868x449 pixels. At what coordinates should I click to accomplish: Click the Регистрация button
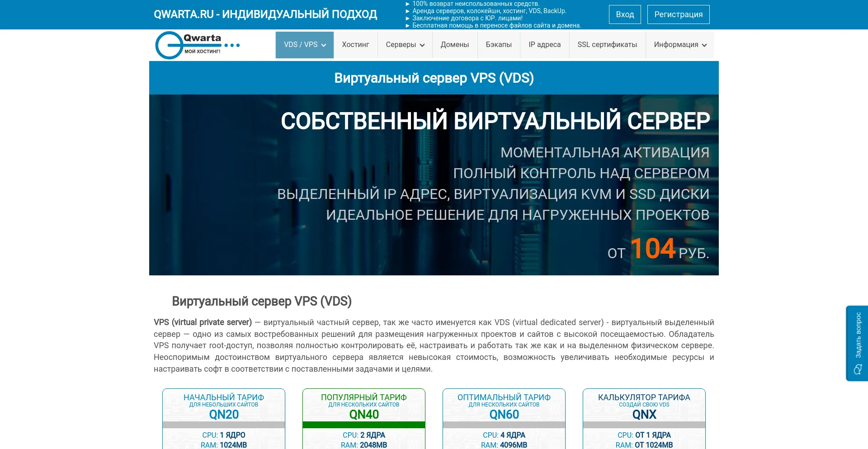678,14
